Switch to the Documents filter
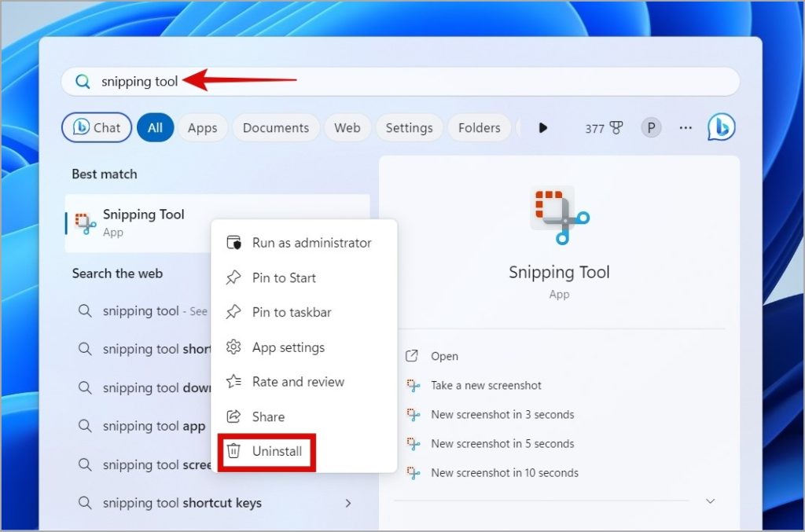805x532 pixels. click(276, 128)
